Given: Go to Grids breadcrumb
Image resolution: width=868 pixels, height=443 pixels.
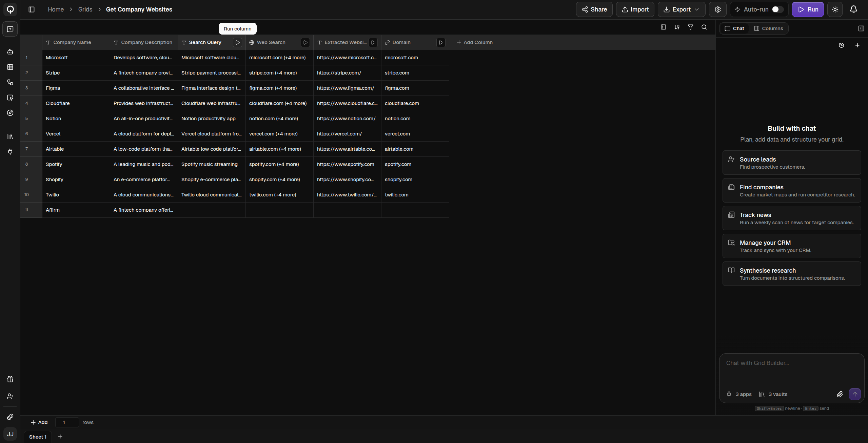Looking at the screenshot, I should coord(85,9).
